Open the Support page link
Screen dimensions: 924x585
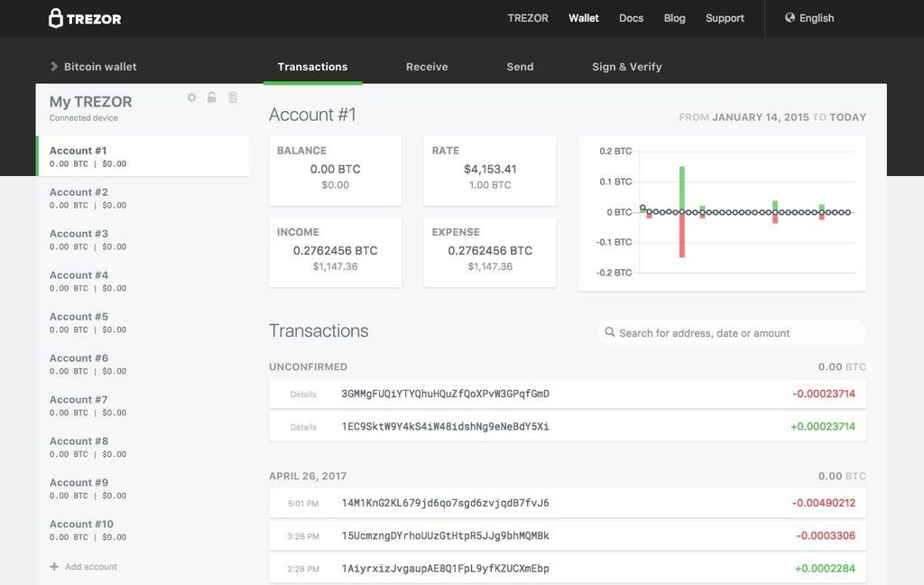(725, 18)
